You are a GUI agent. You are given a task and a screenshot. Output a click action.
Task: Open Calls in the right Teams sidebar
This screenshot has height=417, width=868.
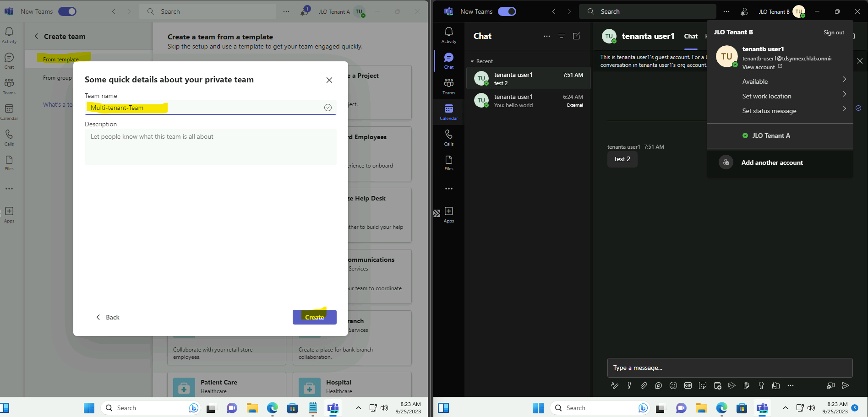[448, 137]
